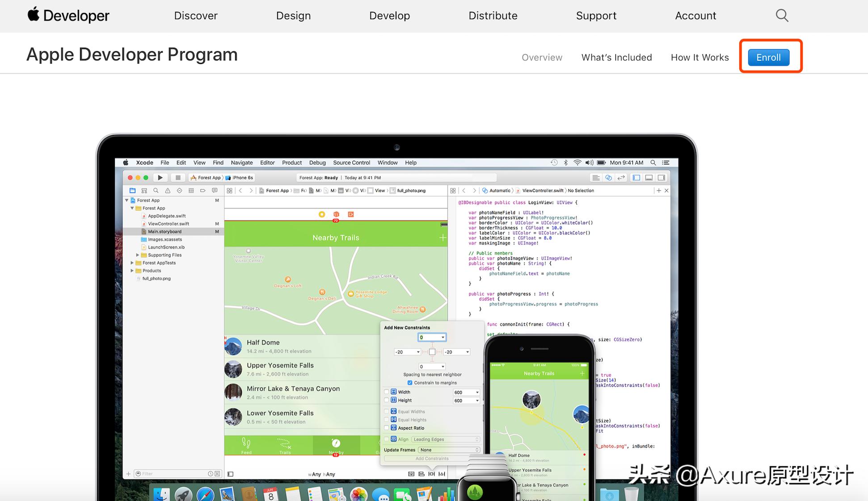Expand the Supporting Files folder triangle
Screen dimensions: 868x501
click(x=137, y=255)
